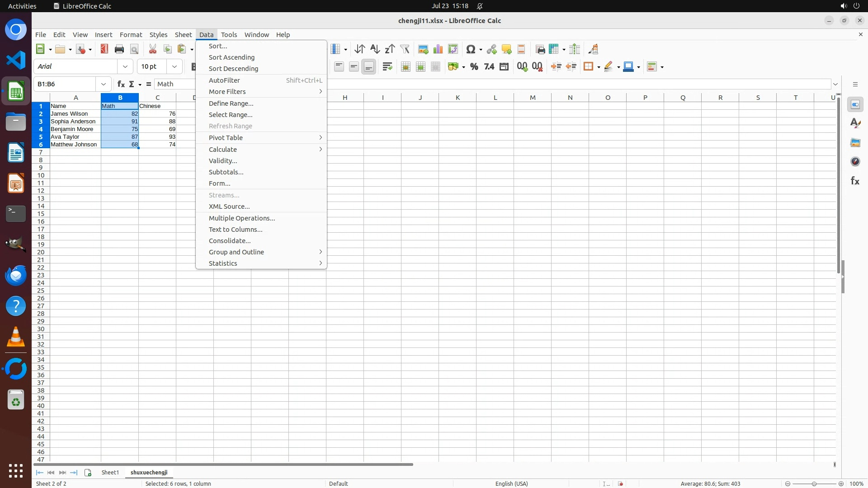Open the Function Wizard icon
The image size is (868, 488).
tap(121, 84)
